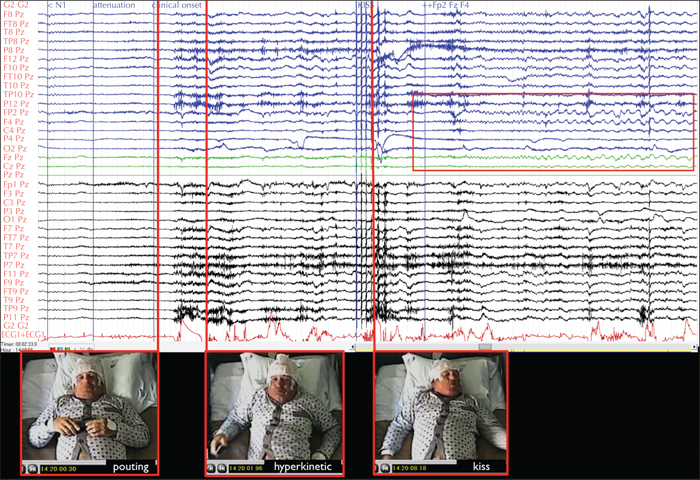This screenshot has height=480, width=700.
Task: Click the hyperkinetic video progress bar
Action: point(235,463)
